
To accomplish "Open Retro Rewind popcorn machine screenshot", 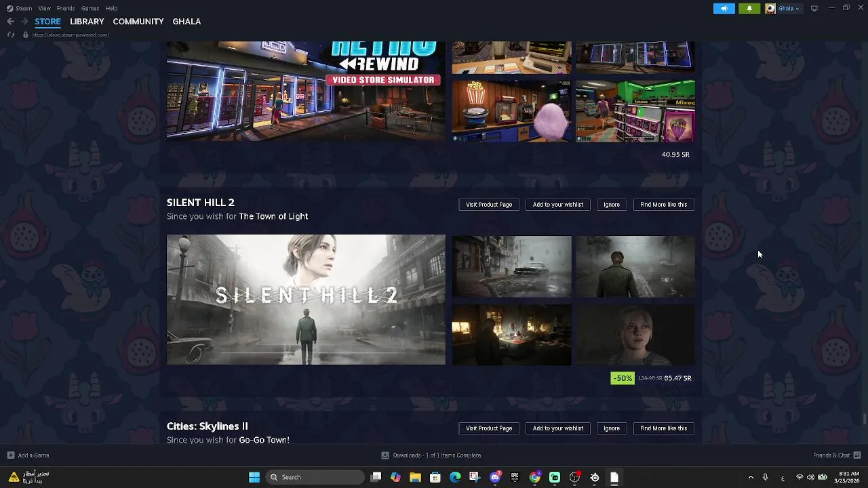I will coord(512,111).
